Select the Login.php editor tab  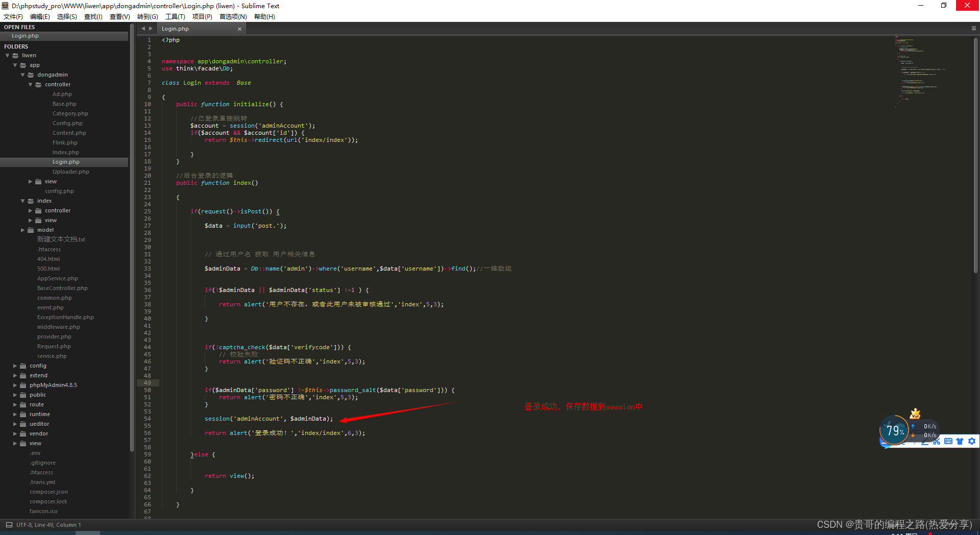[202, 29]
